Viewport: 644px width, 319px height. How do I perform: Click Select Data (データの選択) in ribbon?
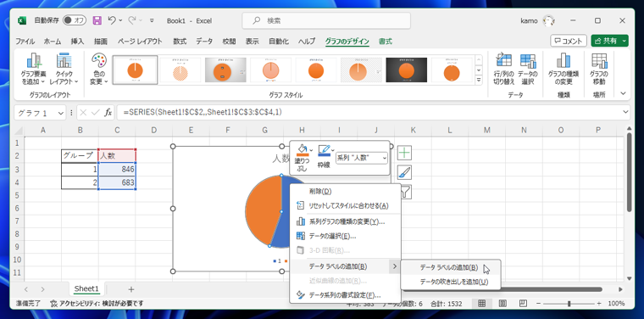(x=527, y=70)
